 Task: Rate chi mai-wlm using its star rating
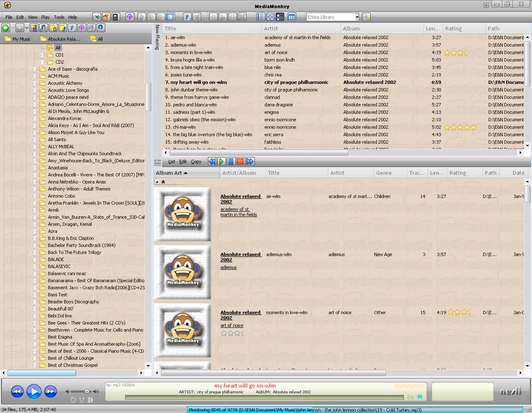pyautogui.click(x=458, y=127)
